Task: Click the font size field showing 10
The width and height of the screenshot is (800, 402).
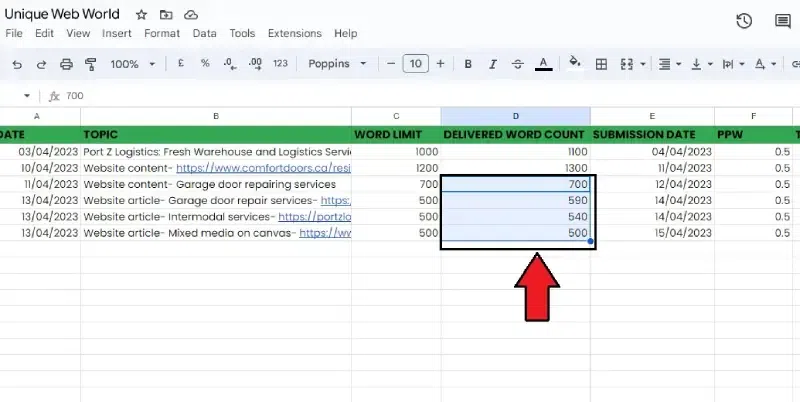Action: [x=415, y=64]
